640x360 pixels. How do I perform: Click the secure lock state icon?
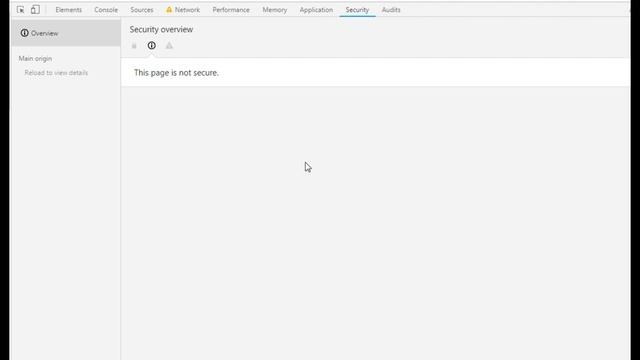point(134,46)
